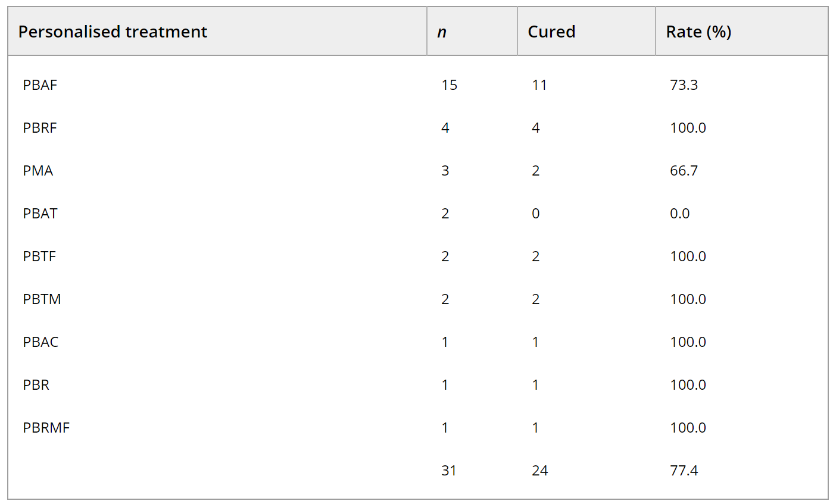
Task: Click the Cured column header
Action: coord(551,32)
